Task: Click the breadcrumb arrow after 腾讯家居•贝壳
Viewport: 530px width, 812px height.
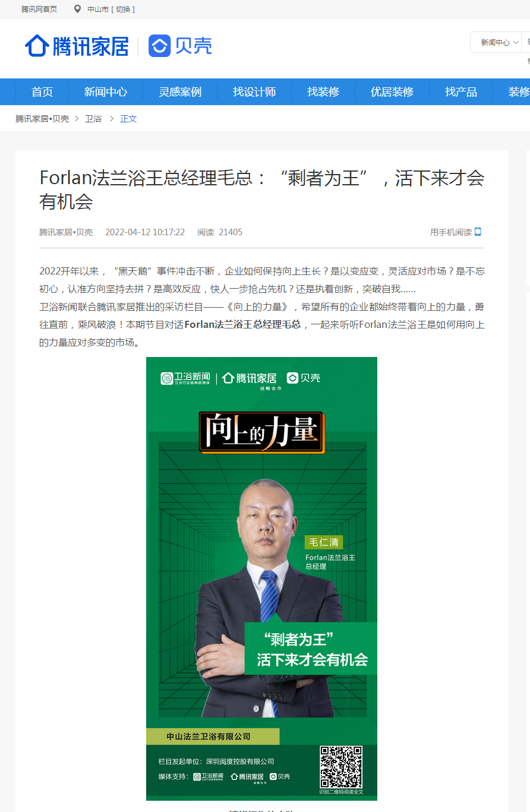Action: point(77,119)
